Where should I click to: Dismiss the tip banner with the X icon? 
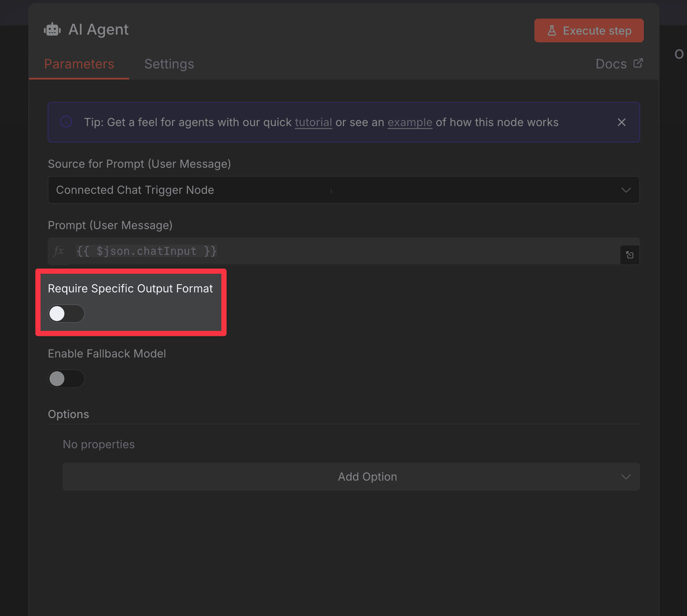(622, 122)
